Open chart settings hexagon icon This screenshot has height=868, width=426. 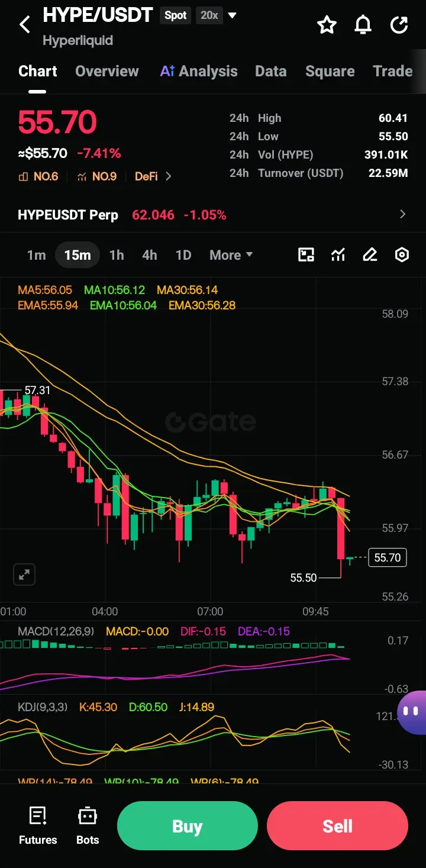coord(402,255)
